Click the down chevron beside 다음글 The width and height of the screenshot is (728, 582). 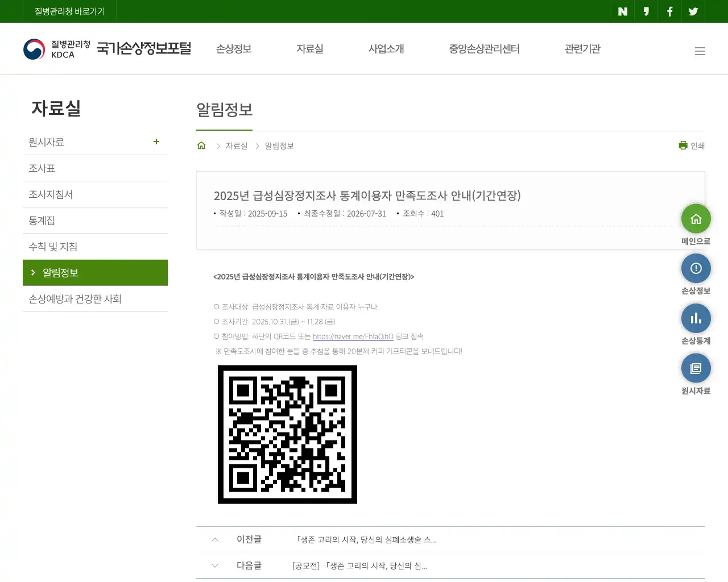coord(215,566)
